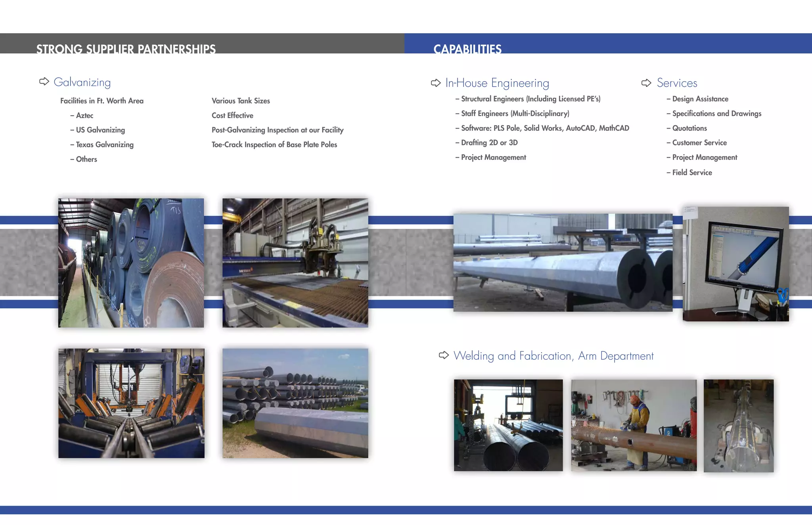The width and height of the screenshot is (812, 525).
Task: Select the In-House Engineering heading
Action: click(x=497, y=83)
